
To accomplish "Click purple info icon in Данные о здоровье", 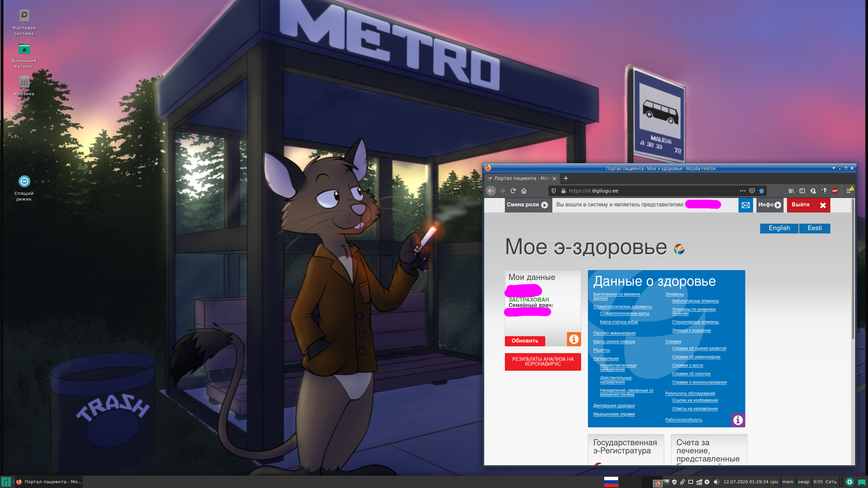I will (x=738, y=420).
